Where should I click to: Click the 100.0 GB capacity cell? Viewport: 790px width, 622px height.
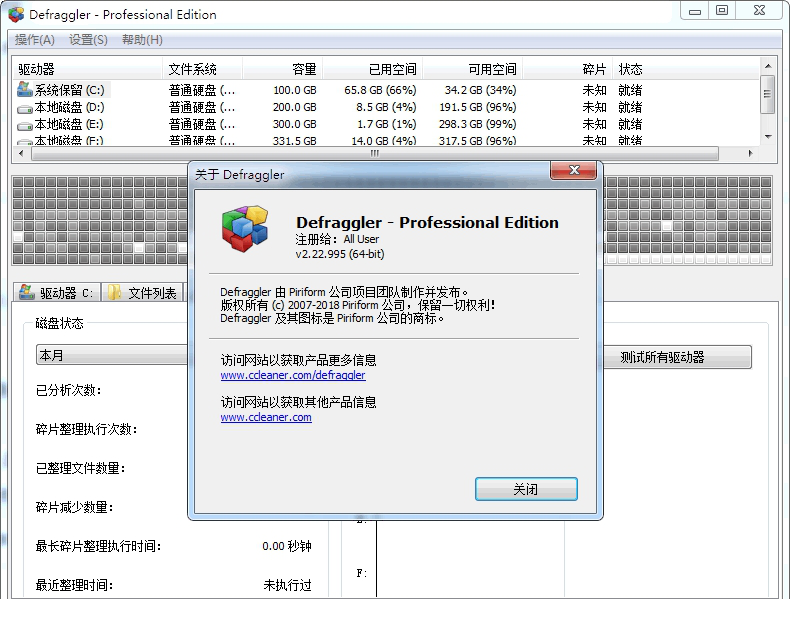coord(295,90)
